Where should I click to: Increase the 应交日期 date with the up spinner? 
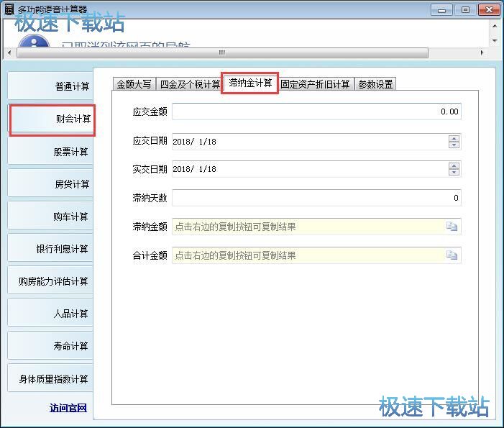pos(454,139)
